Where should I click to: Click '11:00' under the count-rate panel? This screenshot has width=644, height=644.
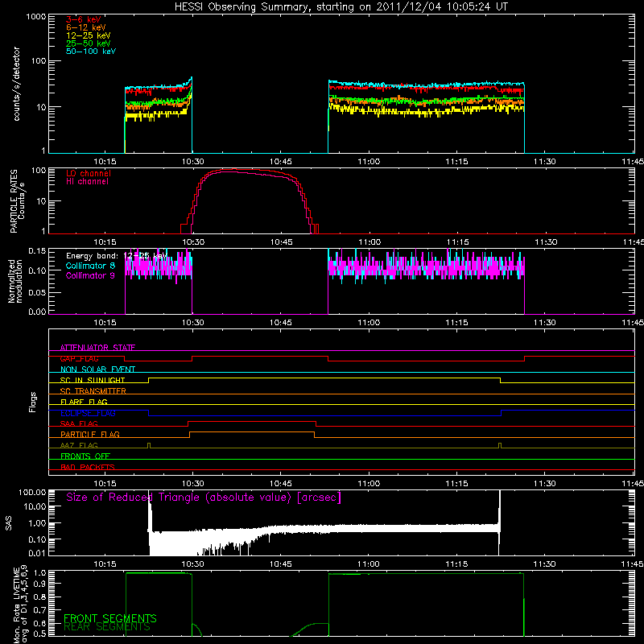coord(369,162)
